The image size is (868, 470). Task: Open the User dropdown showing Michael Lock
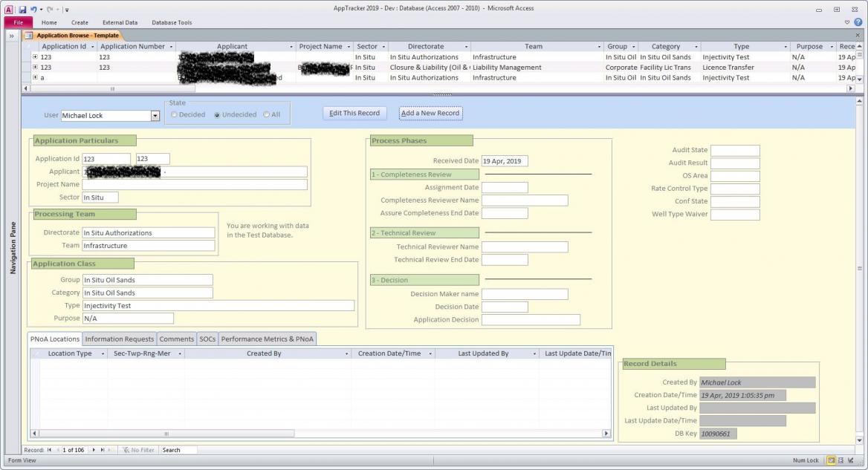click(155, 116)
